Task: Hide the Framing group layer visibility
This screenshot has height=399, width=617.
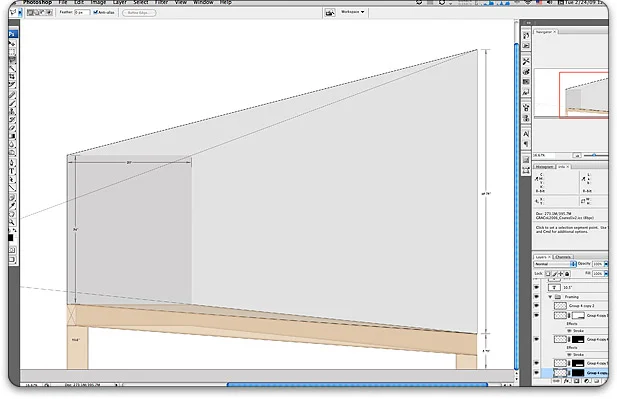Action: pyautogui.click(x=536, y=297)
